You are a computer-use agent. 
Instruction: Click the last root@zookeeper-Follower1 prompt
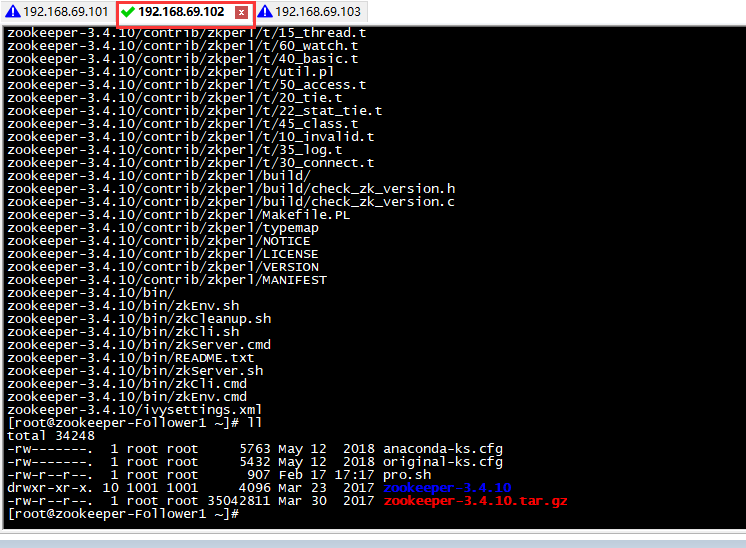click(123, 514)
